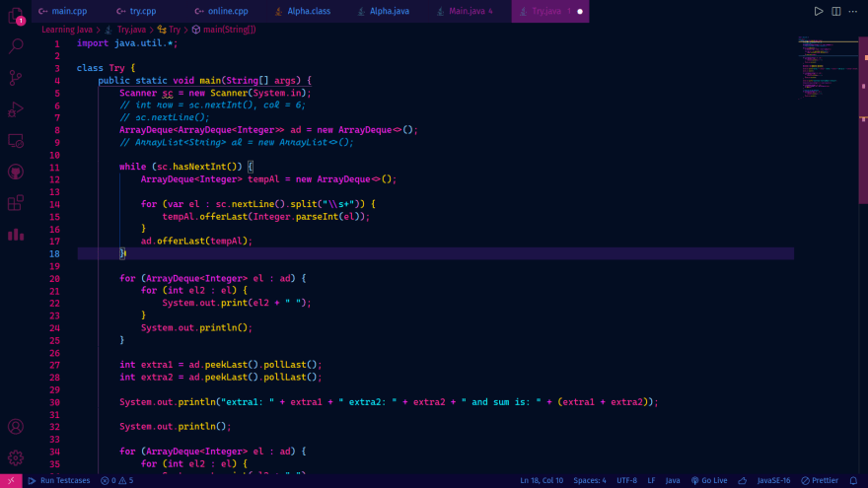Click the '// sc.nextLine();' comment line

[x=165, y=117]
